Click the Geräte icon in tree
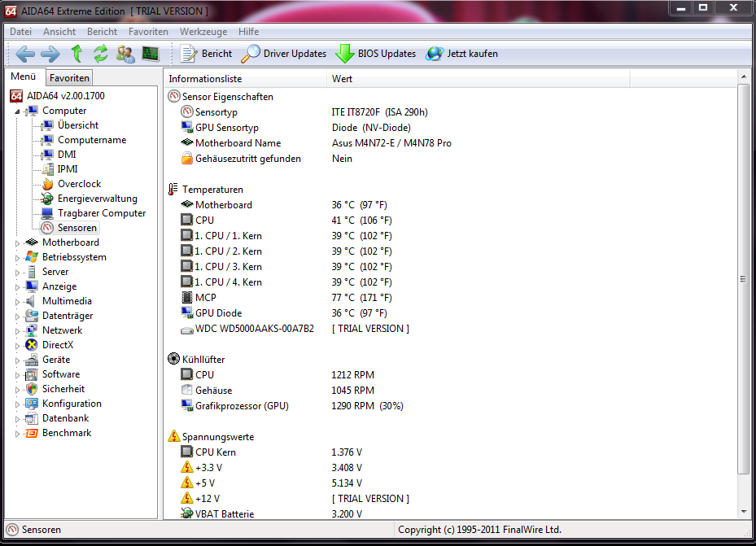Screen dimensions: 756x546 pyautogui.click(x=32, y=360)
